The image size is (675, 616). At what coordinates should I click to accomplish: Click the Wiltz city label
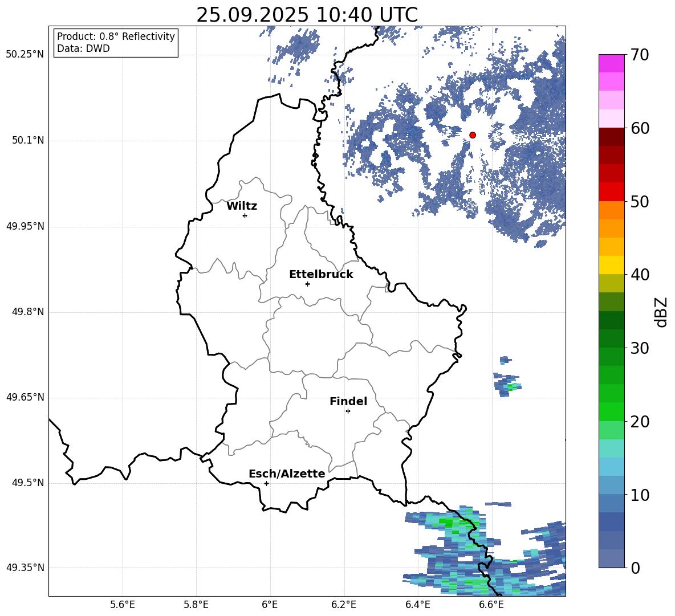point(242,206)
